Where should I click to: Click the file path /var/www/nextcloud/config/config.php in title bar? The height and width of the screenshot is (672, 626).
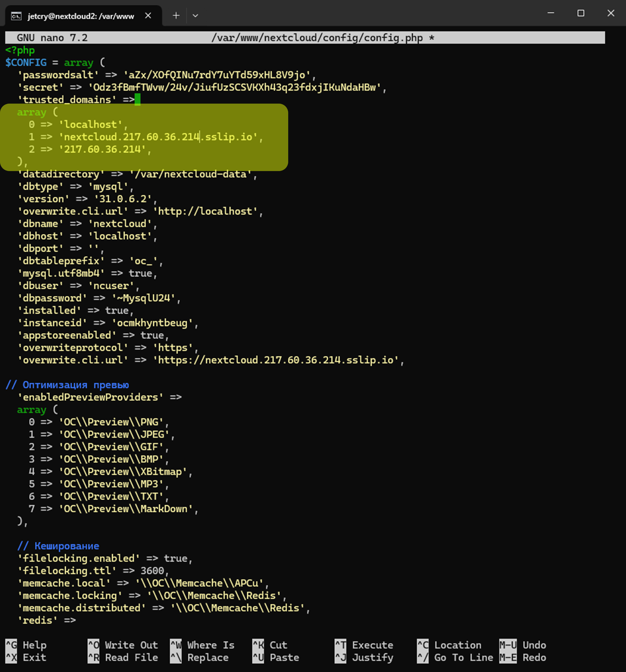tap(317, 38)
